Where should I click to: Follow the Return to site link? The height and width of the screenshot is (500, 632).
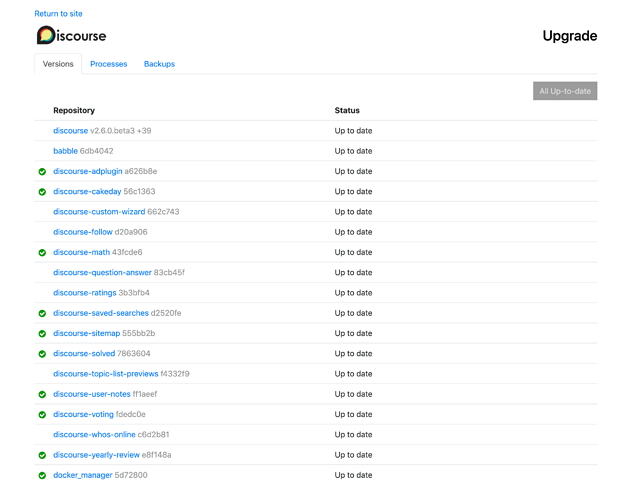point(58,14)
